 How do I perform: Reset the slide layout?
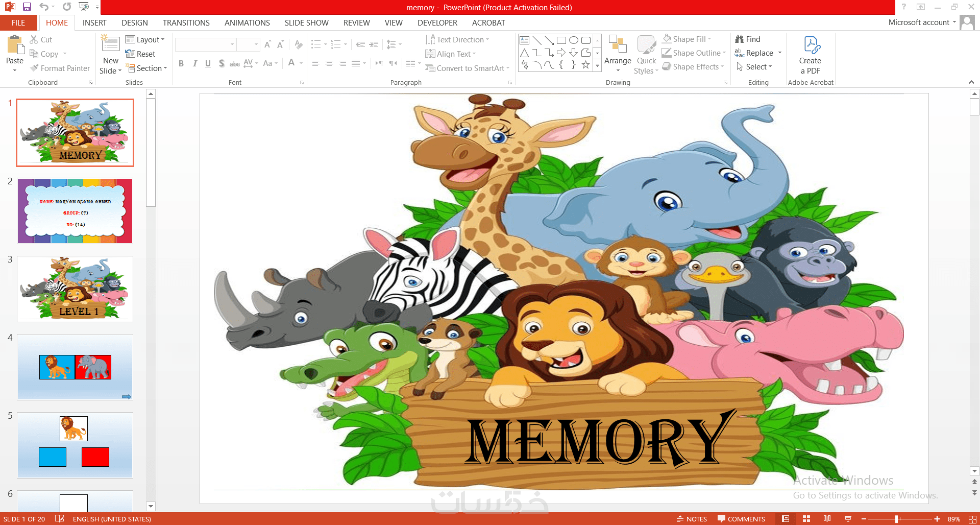[x=140, y=54]
